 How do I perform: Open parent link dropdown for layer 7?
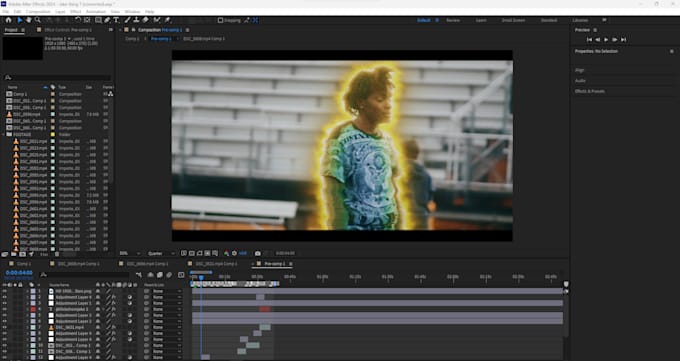pos(167,328)
